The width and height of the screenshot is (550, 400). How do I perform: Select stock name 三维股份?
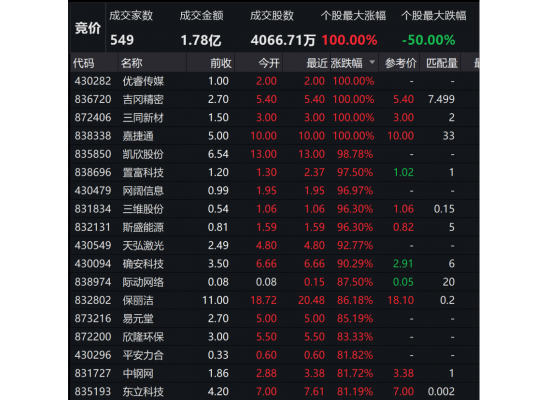point(143,209)
